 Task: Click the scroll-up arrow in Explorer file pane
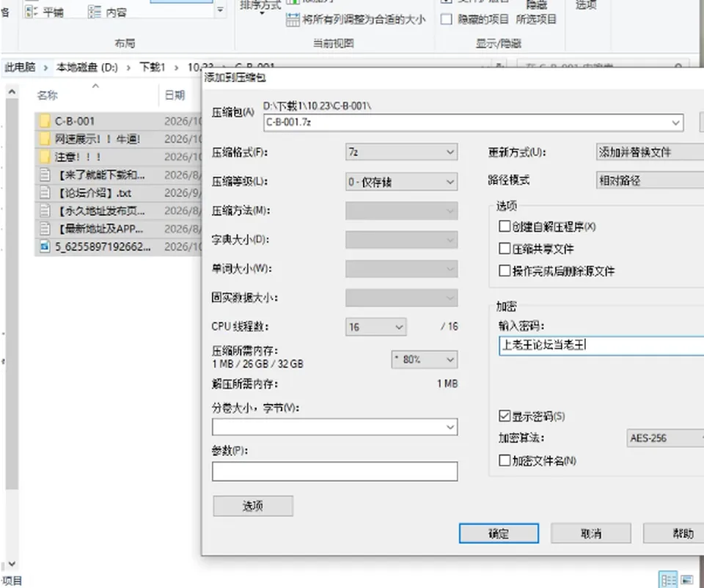[x=12, y=92]
